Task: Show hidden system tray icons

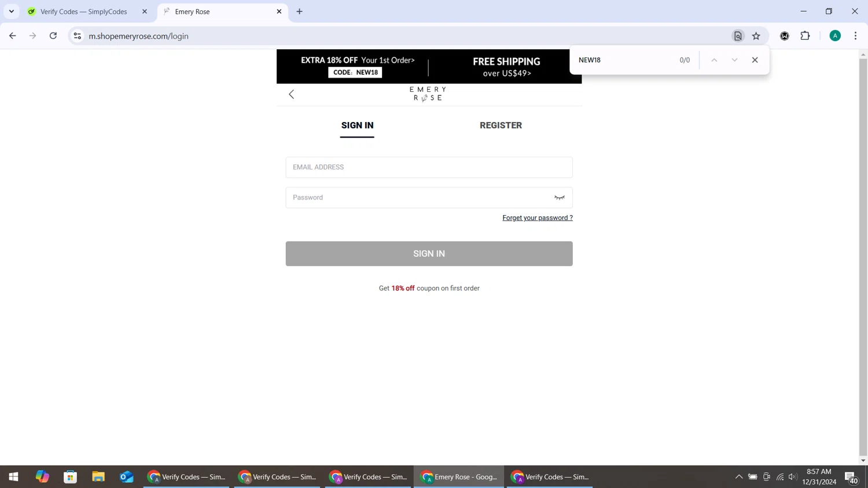Action: (738, 477)
